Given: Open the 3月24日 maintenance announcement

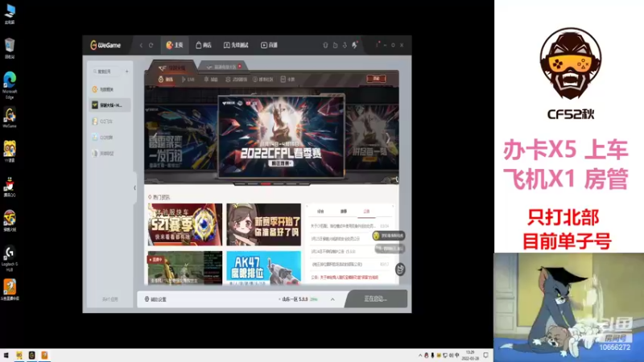Looking at the screenshot, I should tap(333, 251).
